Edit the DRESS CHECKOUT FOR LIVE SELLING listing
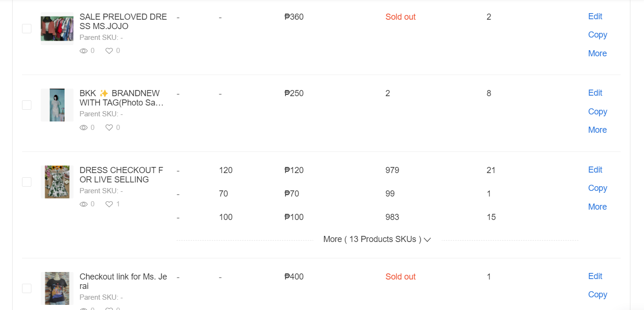 (595, 170)
